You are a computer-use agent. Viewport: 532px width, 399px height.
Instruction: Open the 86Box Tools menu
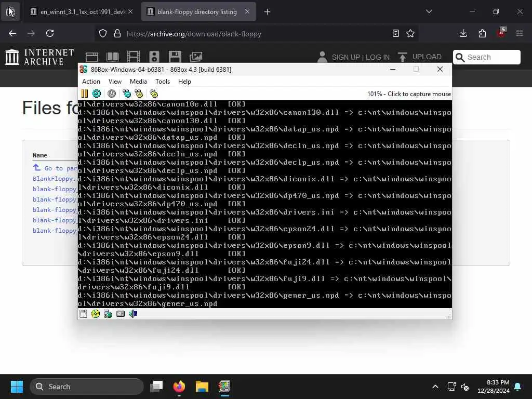click(163, 82)
